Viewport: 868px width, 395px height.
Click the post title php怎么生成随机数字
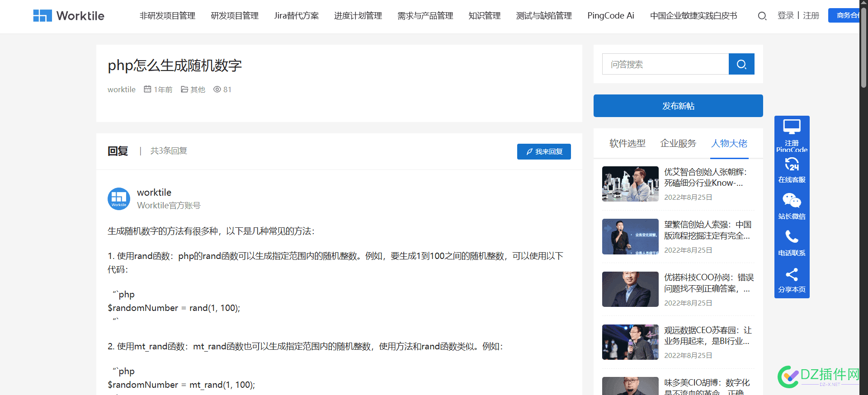175,66
